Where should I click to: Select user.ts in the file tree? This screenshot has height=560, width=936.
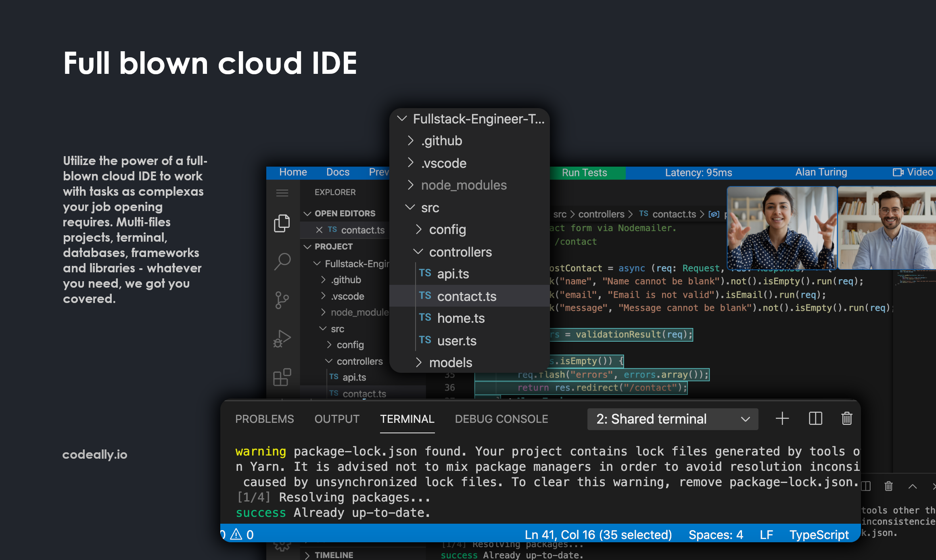click(456, 341)
